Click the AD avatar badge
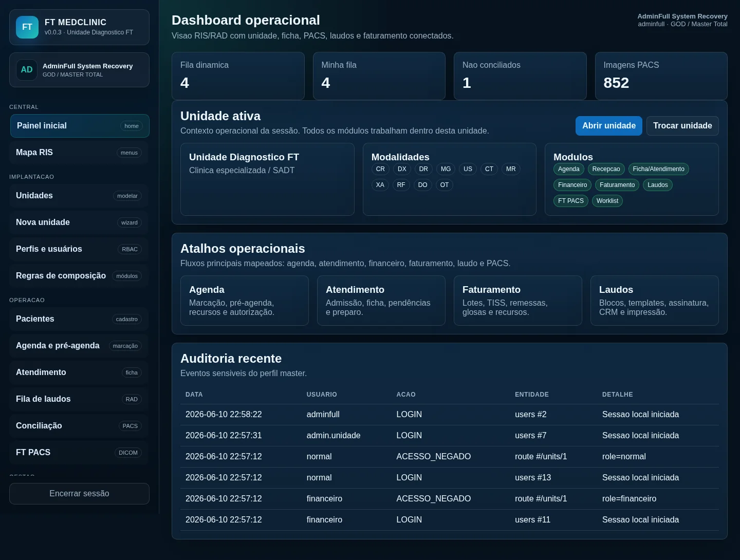740x560 pixels. tap(27, 70)
